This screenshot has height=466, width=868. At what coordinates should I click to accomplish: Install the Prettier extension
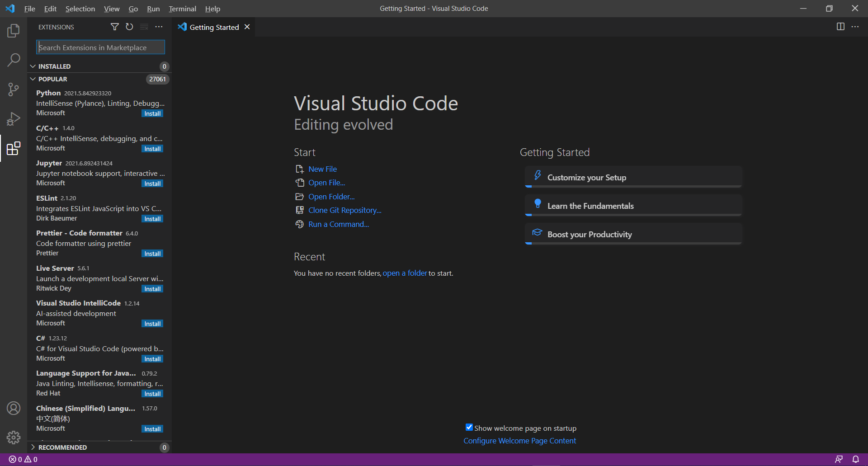[152, 254]
